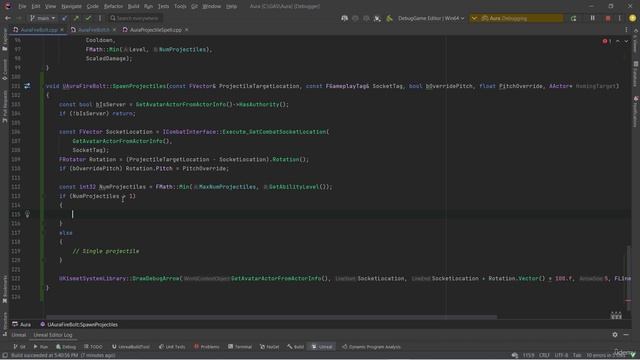640x360 pixels.
Task: Open the Code menu
Action: tap(93, 6)
